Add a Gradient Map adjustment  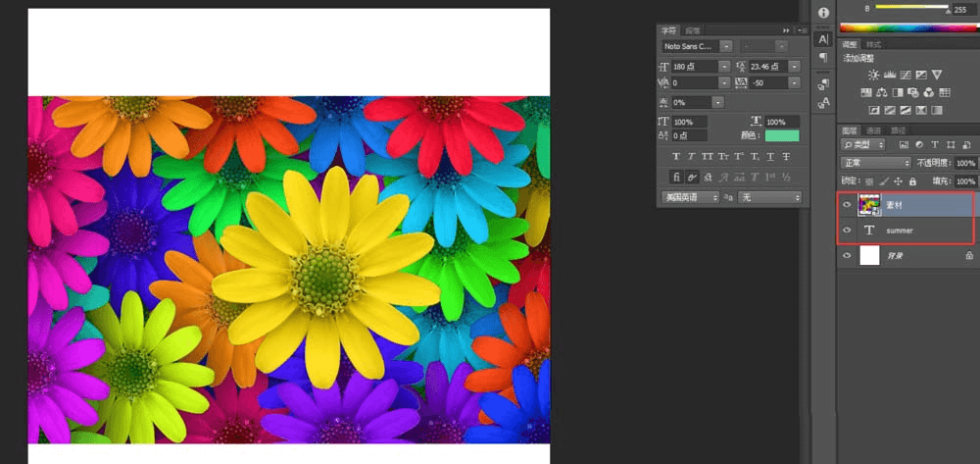point(936,111)
